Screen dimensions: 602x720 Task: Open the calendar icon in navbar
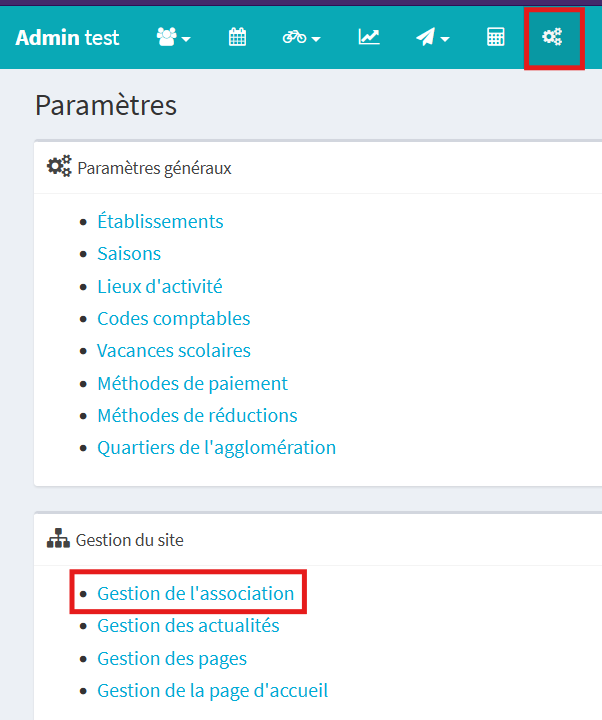tap(237, 37)
